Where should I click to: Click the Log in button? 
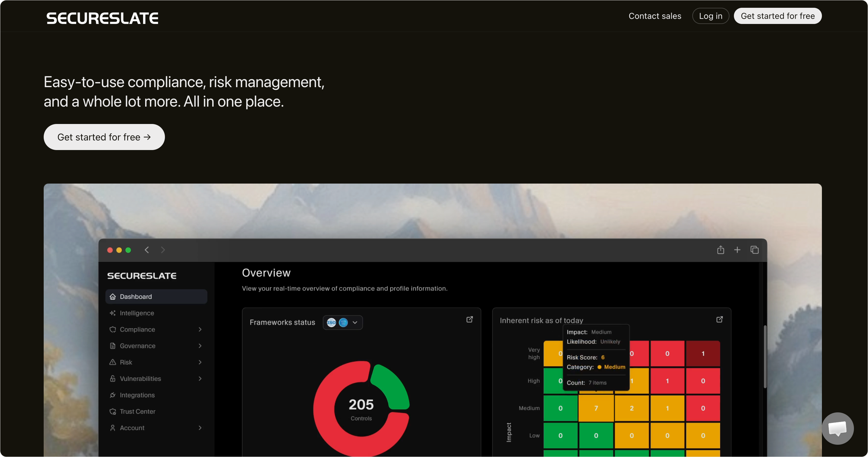coord(710,16)
